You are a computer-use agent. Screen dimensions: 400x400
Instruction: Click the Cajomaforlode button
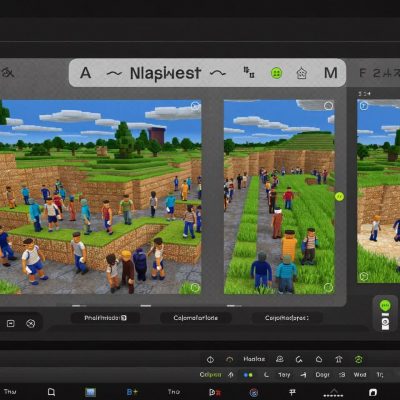tap(196, 318)
